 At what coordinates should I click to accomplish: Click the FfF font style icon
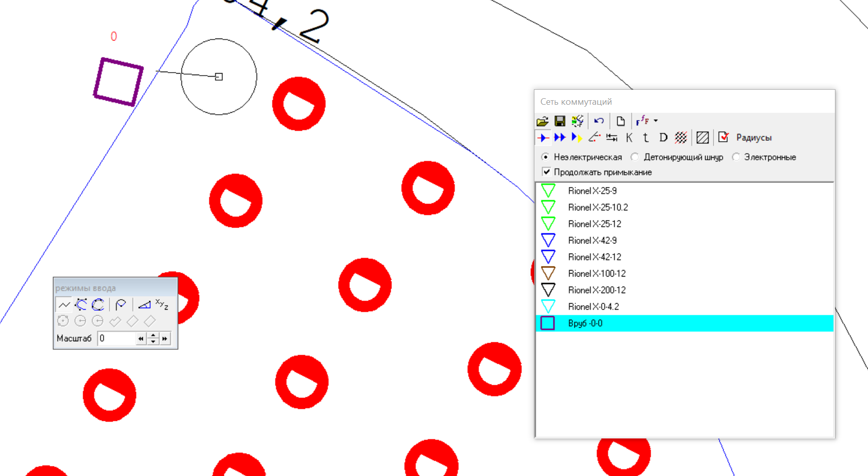[642, 121]
